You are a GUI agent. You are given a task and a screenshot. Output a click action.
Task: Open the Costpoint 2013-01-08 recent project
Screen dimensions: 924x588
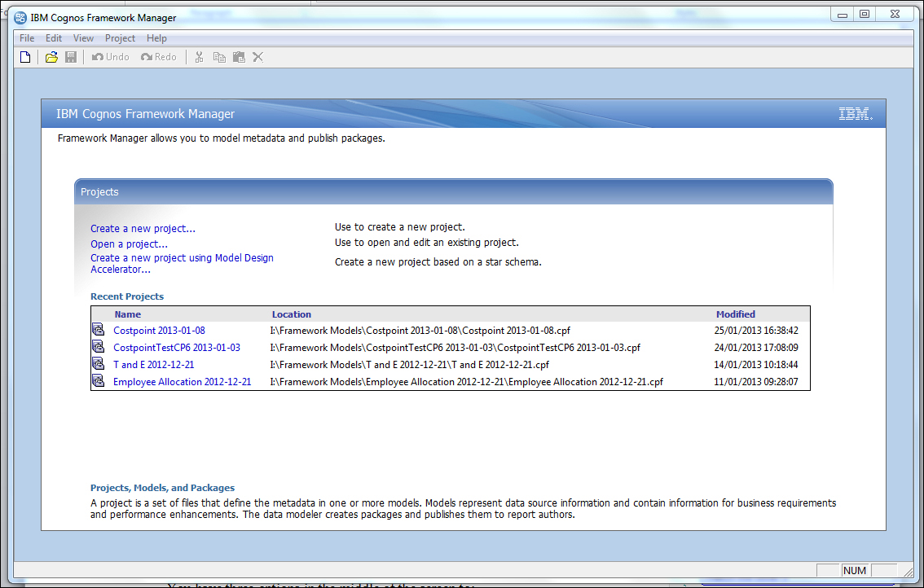(x=159, y=331)
